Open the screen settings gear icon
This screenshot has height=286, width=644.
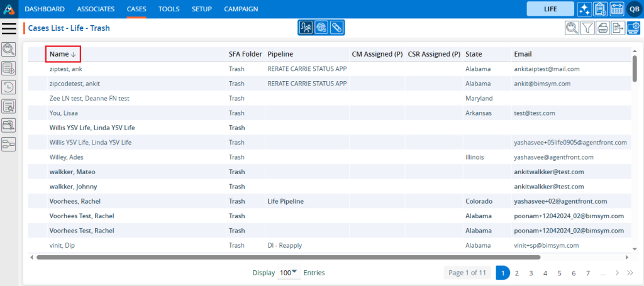(633, 28)
